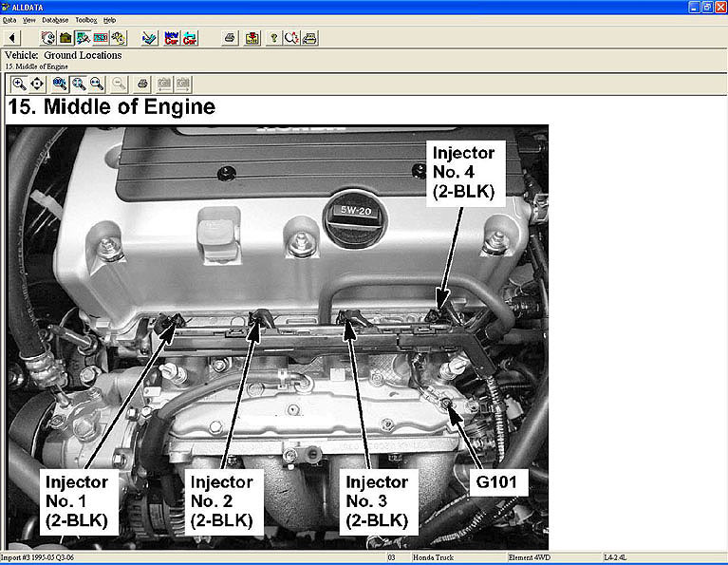Click the house-shaped icon in main toolbar
The height and width of the screenshot is (565, 728).
tap(65, 38)
